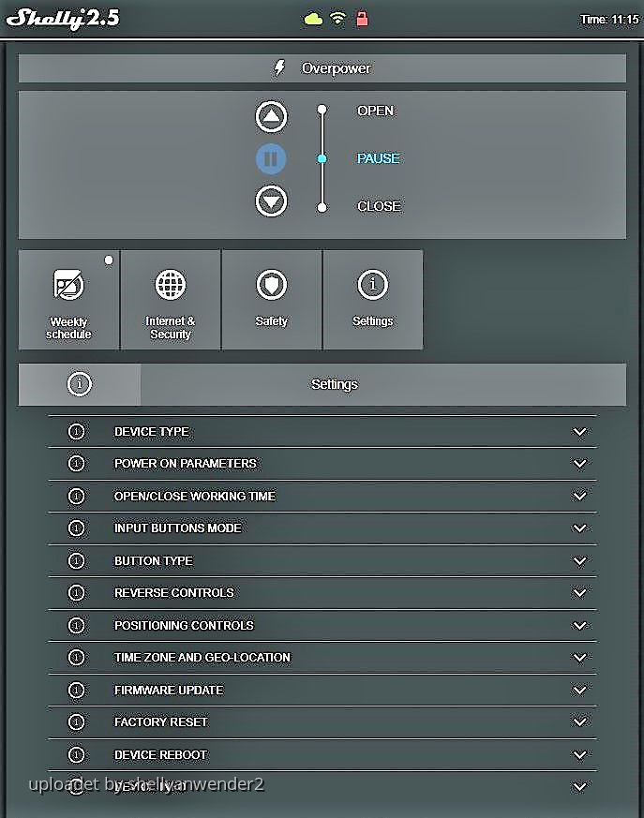Screen dimensions: 644x818
Task: Expand the POWER ON PARAMETERS chevron
Action: point(579,464)
